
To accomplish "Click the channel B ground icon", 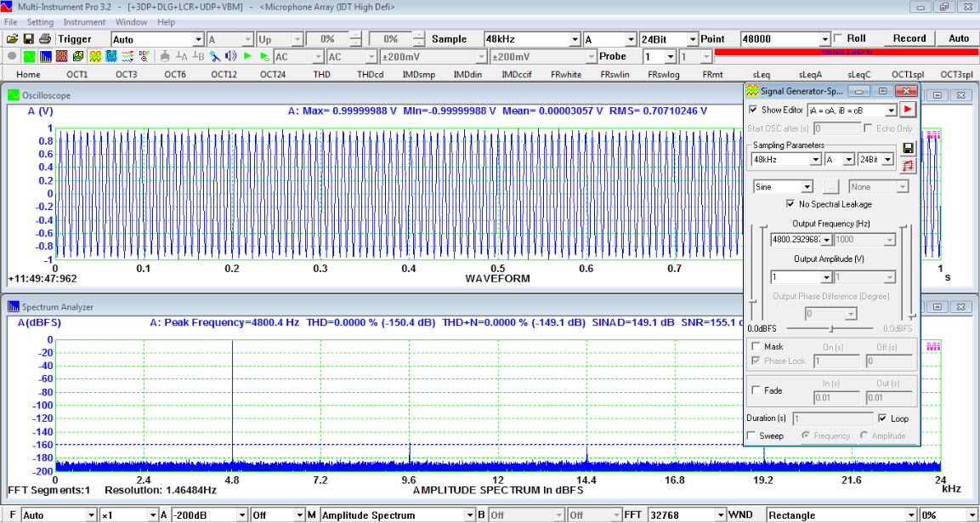I will tap(198, 56).
